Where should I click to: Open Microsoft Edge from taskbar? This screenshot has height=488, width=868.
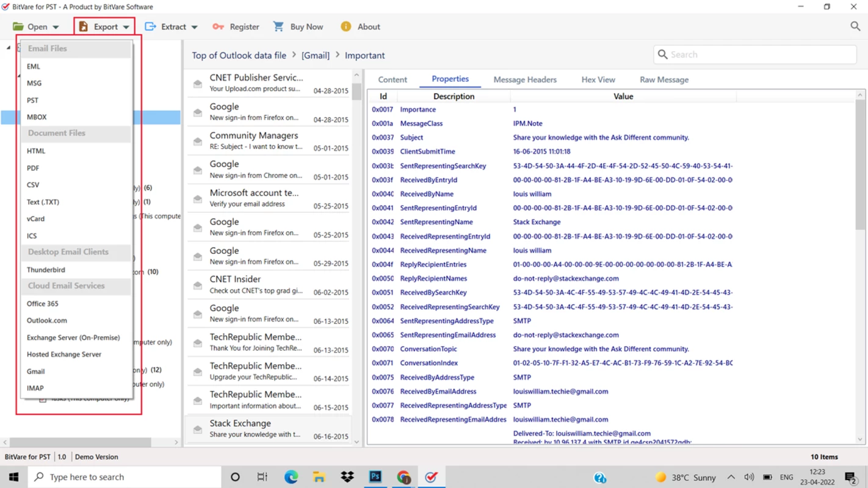pyautogui.click(x=291, y=477)
